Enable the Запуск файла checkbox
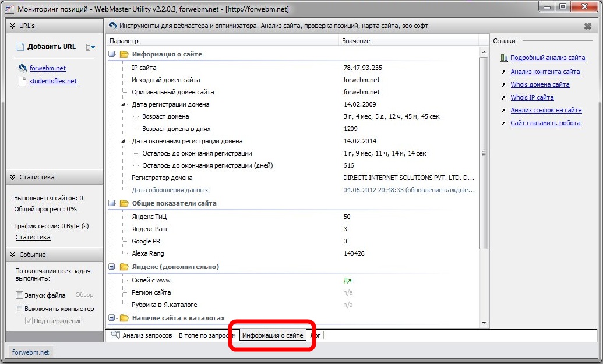 pos(19,295)
